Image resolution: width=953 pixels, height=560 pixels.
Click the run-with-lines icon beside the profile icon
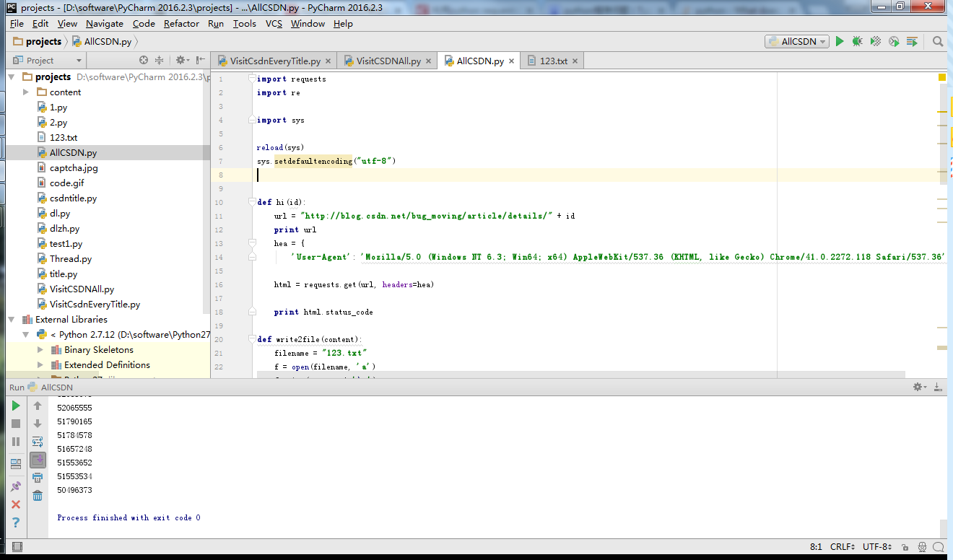pyautogui.click(x=913, y=42)
